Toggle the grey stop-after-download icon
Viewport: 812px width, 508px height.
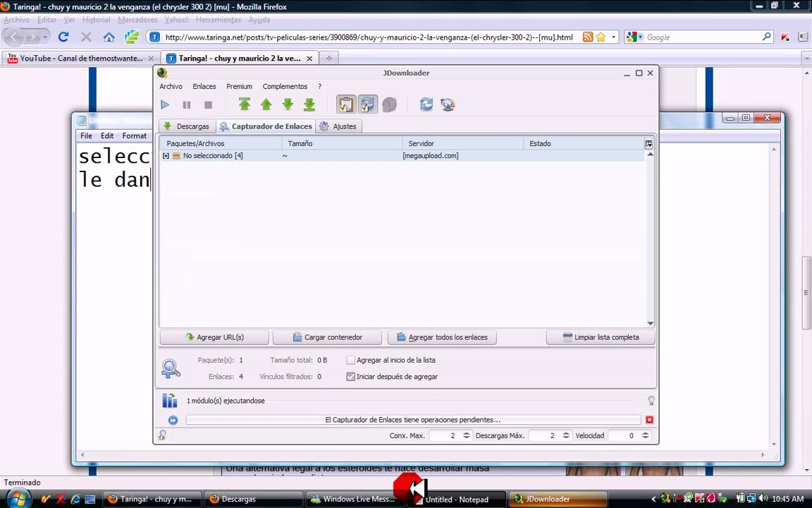(x=389, y=104)
